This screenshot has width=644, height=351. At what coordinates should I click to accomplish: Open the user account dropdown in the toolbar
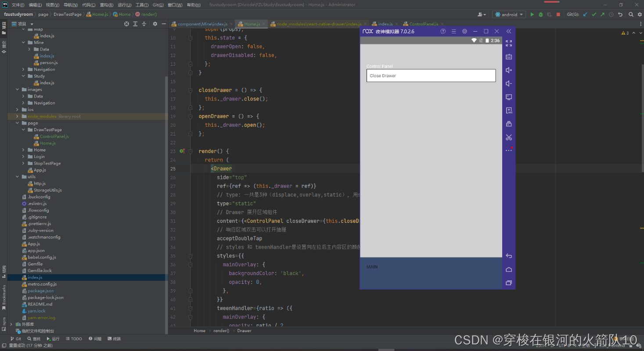point(482,14)
